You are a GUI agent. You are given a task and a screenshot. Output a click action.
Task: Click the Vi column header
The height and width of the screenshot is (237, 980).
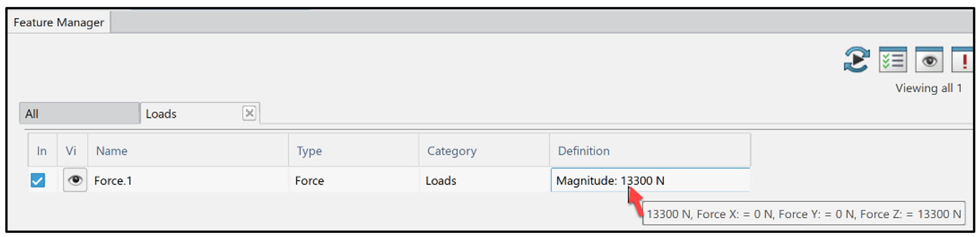(71, 151)
